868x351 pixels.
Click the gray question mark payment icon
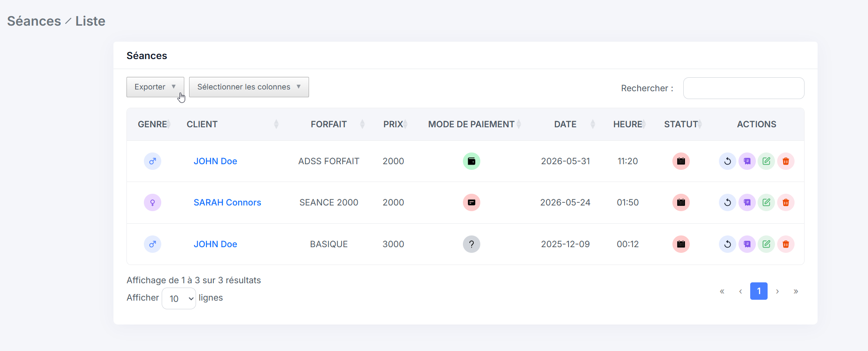[x=472, y=244]
